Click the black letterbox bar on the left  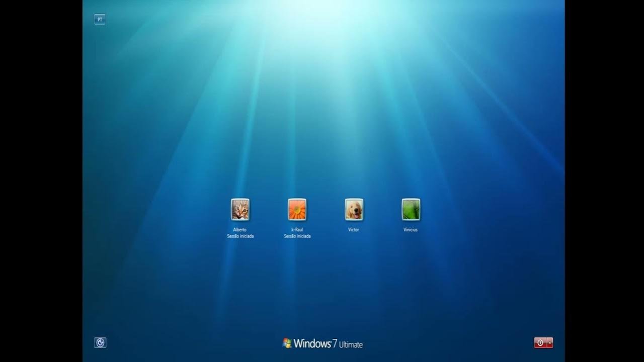coord(40,181)
